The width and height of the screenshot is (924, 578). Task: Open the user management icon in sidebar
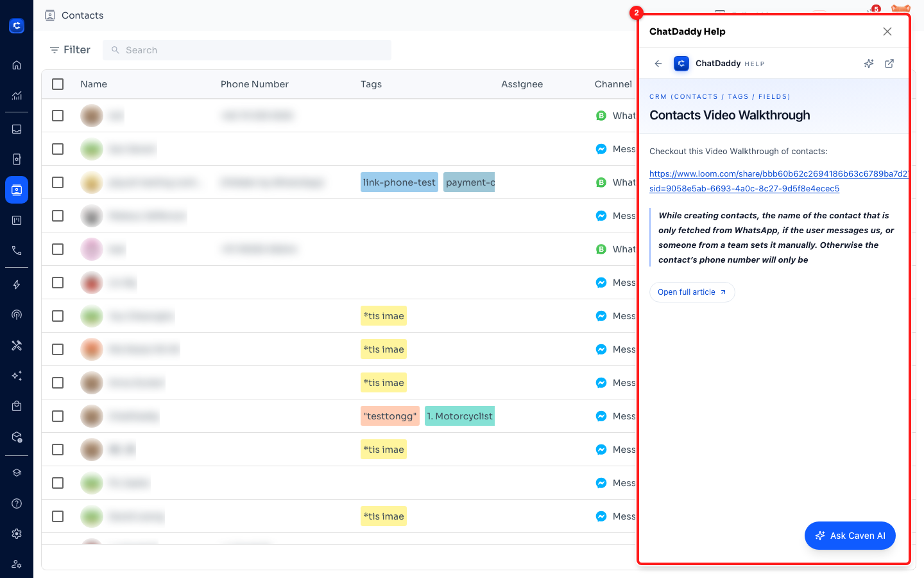[17, 564]
